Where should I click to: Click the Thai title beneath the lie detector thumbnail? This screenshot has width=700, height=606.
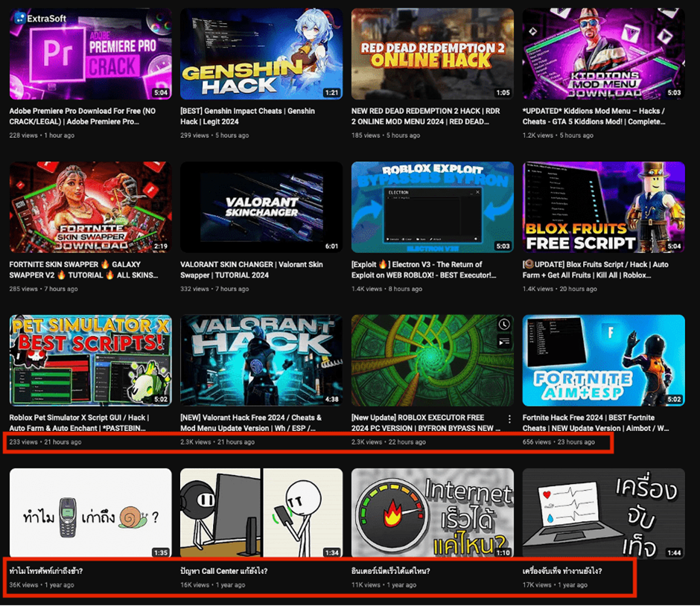coord(562,571)
